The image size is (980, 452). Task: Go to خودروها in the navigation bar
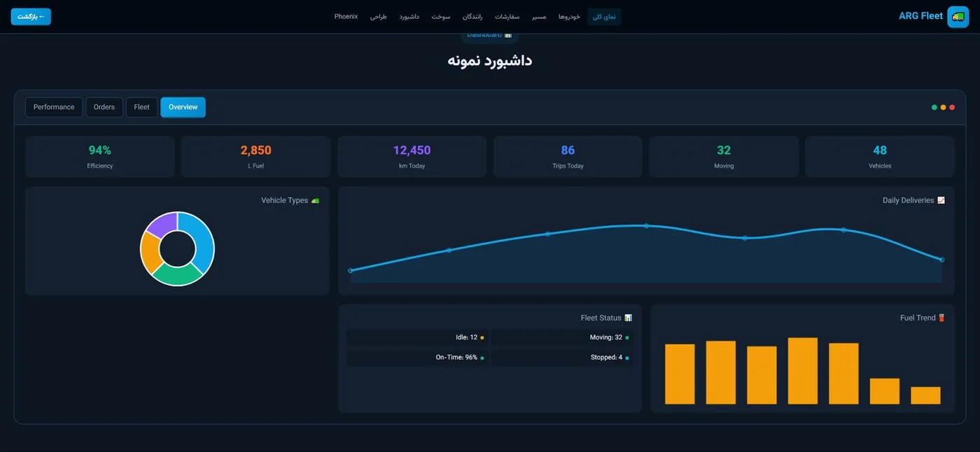click(x=569, y=17)
